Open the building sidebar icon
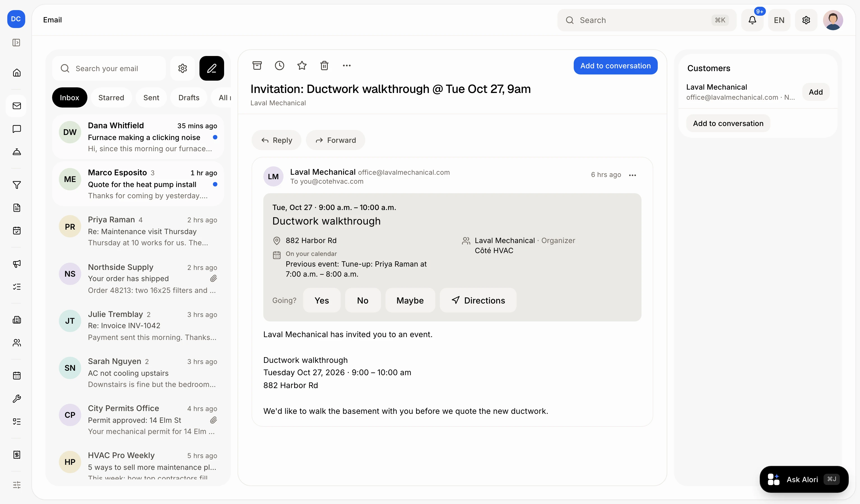The width and height of the screenshot is (860, 504). pos(16,320)
